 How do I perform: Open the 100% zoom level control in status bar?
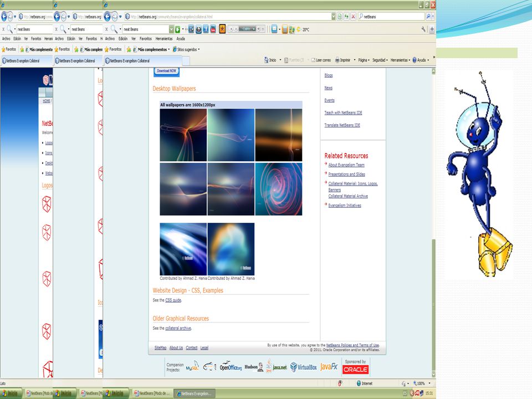click(x=421, y=383)
